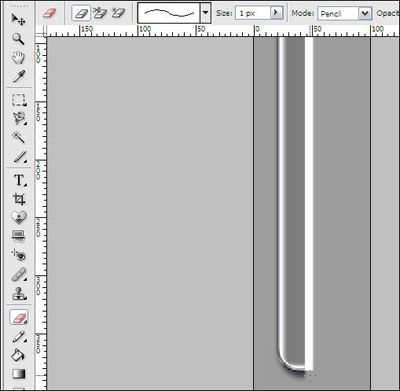The width and height of the screenshot is (400, 391).
Task: Choose the Background Eraser variant
Action: (x=99, y=13)
